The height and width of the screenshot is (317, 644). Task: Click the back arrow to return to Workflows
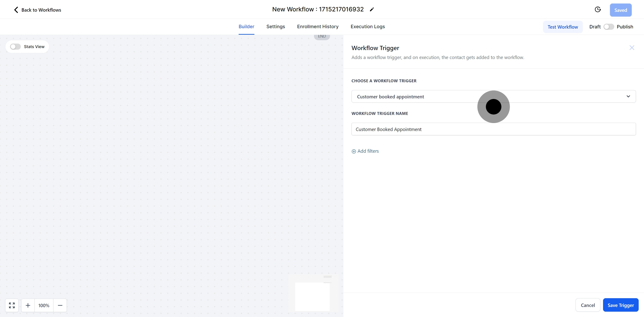click(16, 10)
